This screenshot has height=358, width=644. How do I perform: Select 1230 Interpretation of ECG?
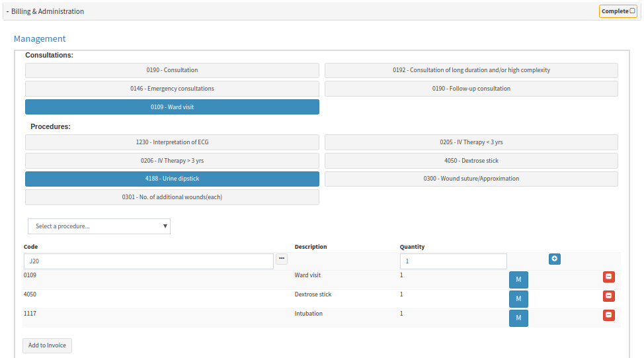(172, 142)
